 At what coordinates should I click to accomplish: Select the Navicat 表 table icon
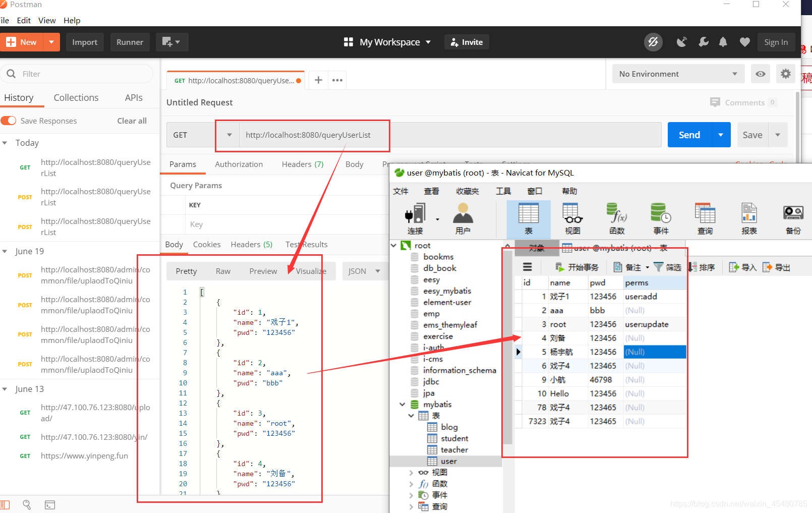point(529,218)
